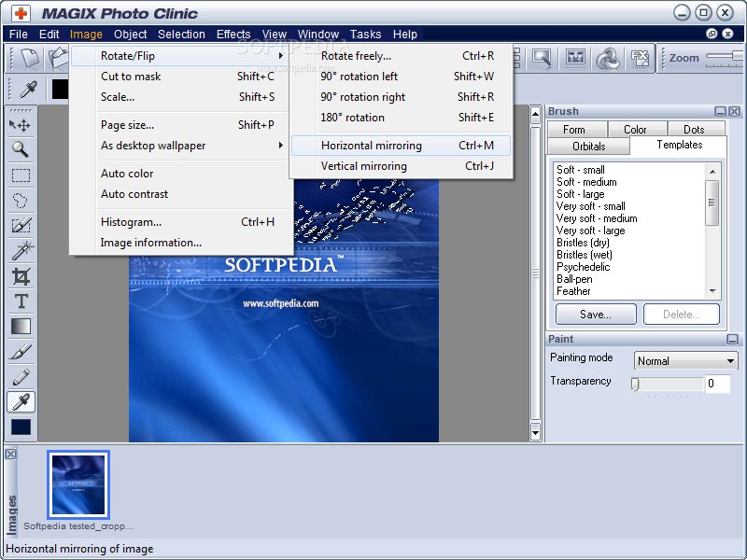Click the Save... brush template button
This screenshot has height=560, width=747.
click(x=596, y=315)
